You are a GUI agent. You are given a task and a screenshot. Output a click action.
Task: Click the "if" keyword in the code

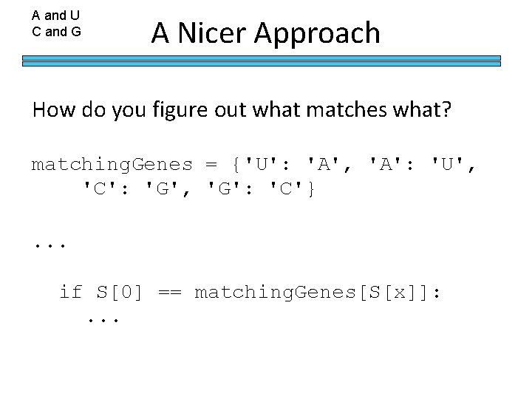71,293
